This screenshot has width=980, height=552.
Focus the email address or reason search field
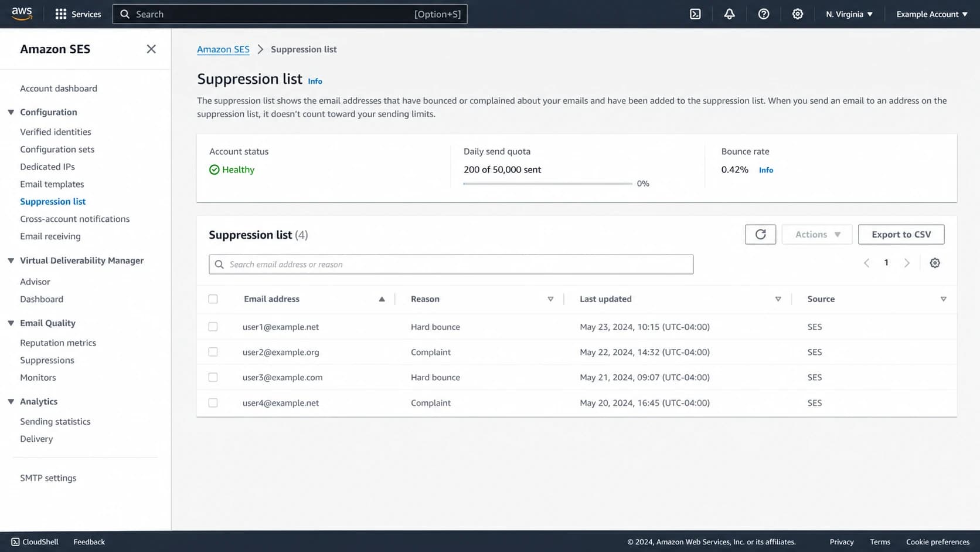point(451,265)
